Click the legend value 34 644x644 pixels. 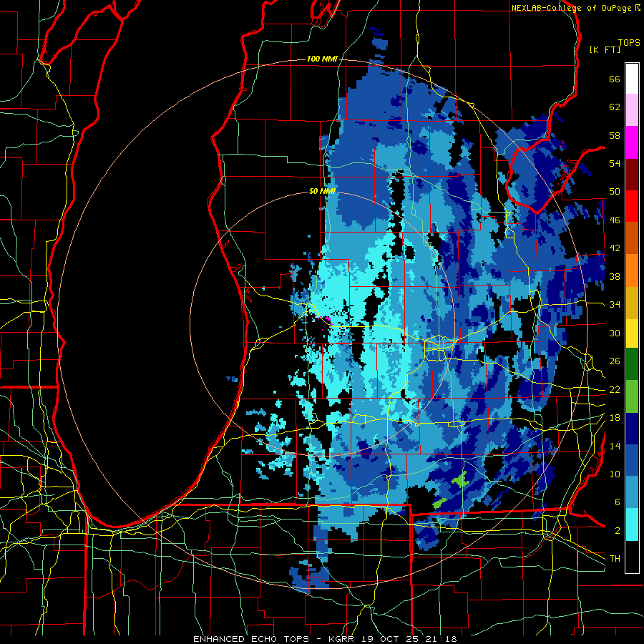pos(615,305)
